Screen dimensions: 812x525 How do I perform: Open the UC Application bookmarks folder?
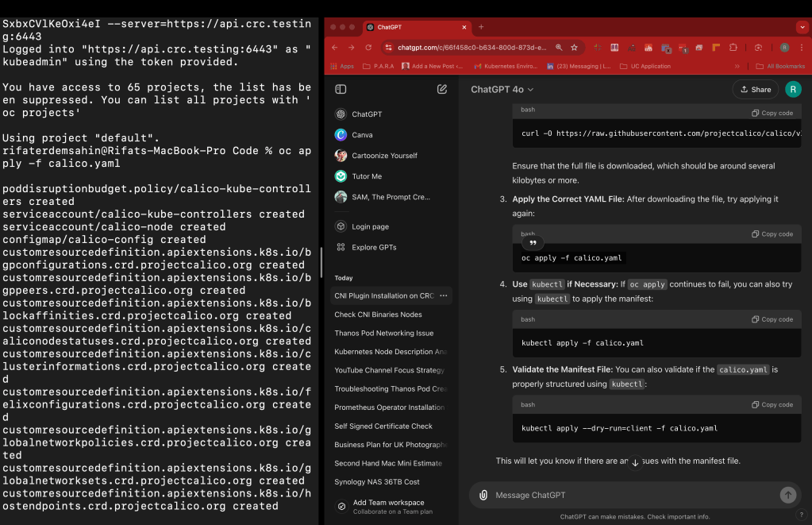pos(645,66)
